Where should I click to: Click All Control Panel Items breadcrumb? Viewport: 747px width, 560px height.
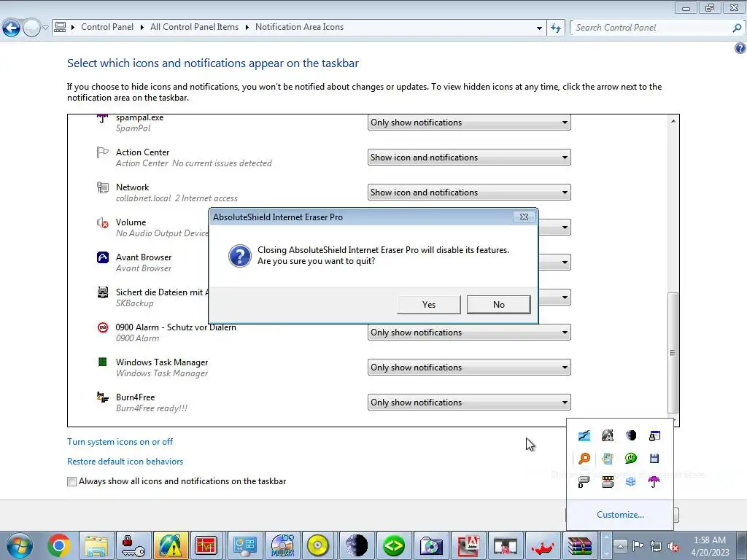194,27
